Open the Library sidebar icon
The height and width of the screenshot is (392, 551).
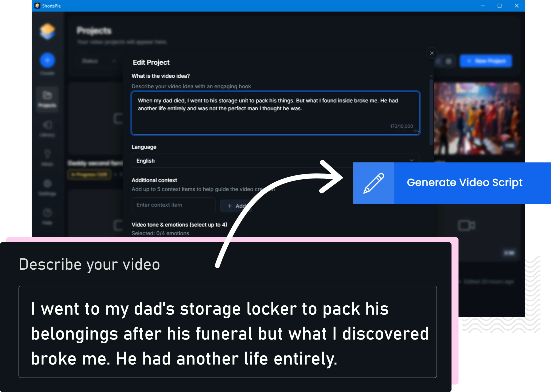click(x=47, y=125)
